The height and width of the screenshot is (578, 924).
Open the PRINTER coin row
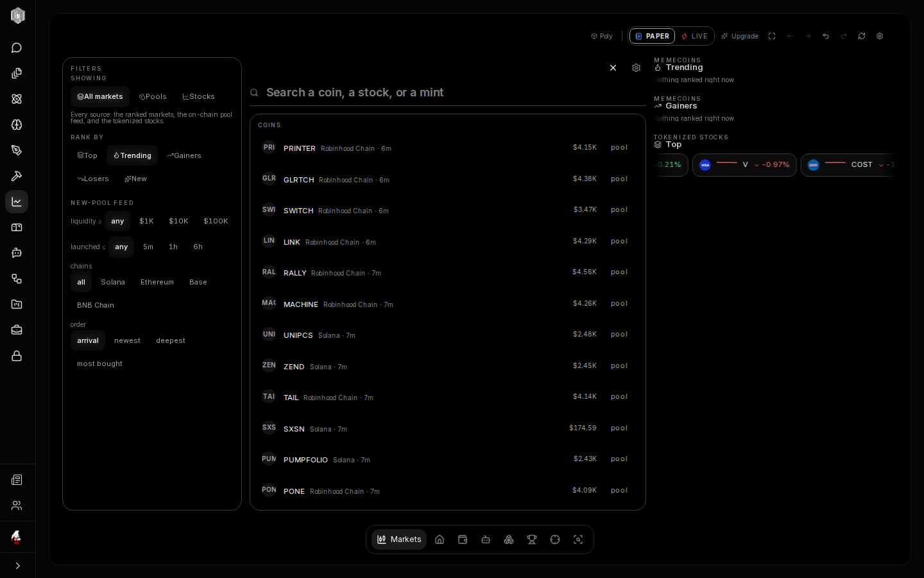coord(448,148)
